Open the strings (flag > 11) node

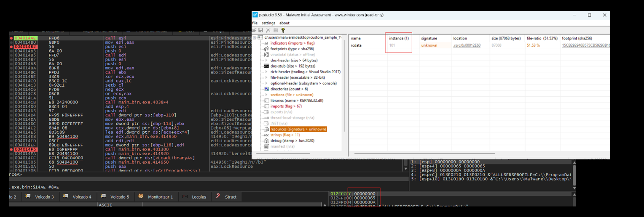(285, 135)
